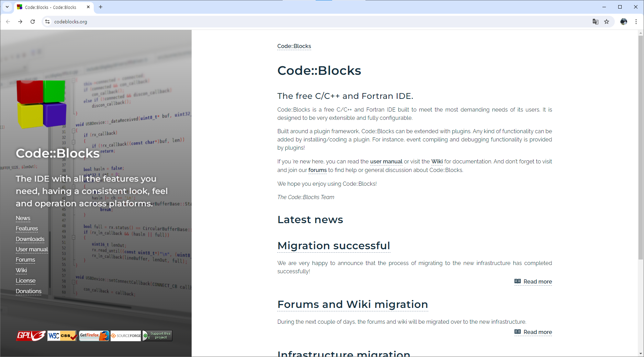Image resolution: width=644 pixels, height=357 pixels.
Task: Follow the inline user manual link
Action: click(x=386, y=162)
